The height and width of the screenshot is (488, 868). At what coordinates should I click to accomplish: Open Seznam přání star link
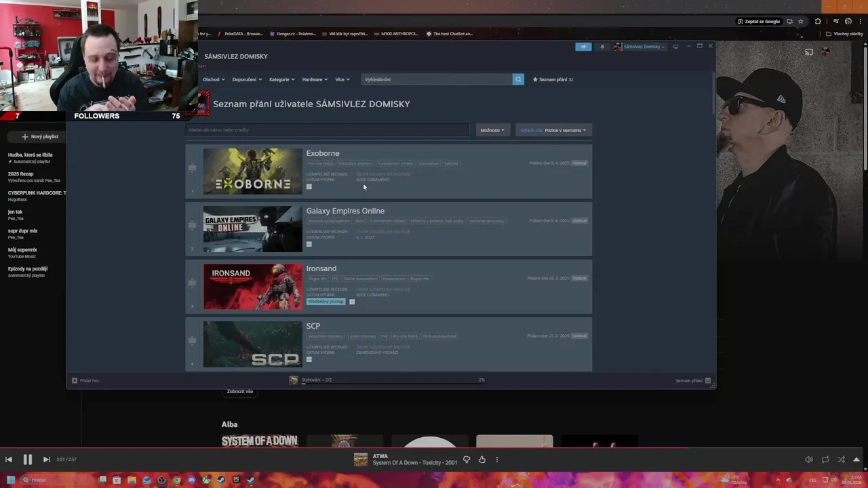tap(553, 79)
